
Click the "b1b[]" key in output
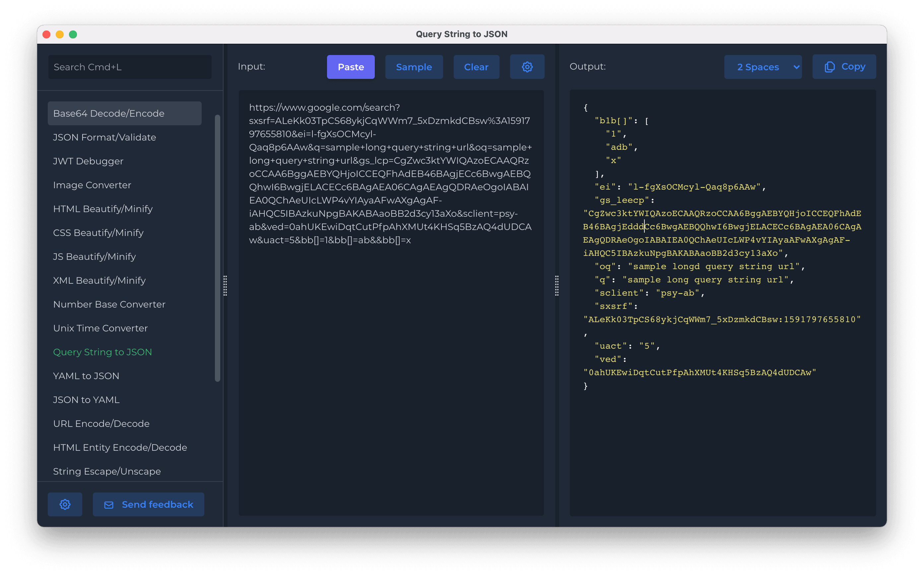(x=613, y=121)
